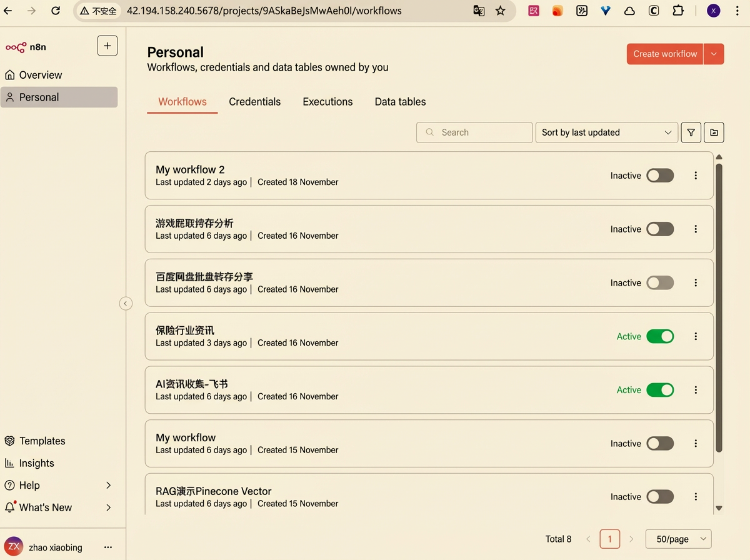The image size is (750, 560).
Task: Expand the Create workflow dropdown arrow
Action: tap(714, 54)
